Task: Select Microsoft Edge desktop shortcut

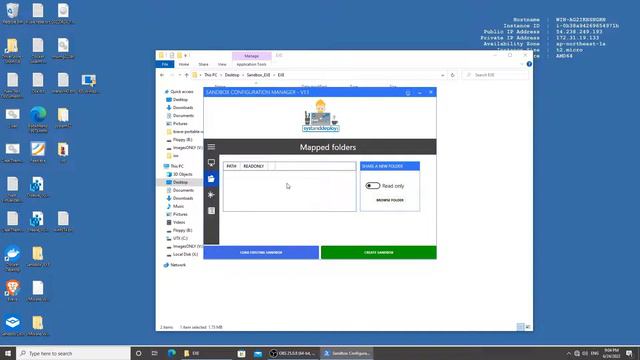Action: tap(38, 119)
